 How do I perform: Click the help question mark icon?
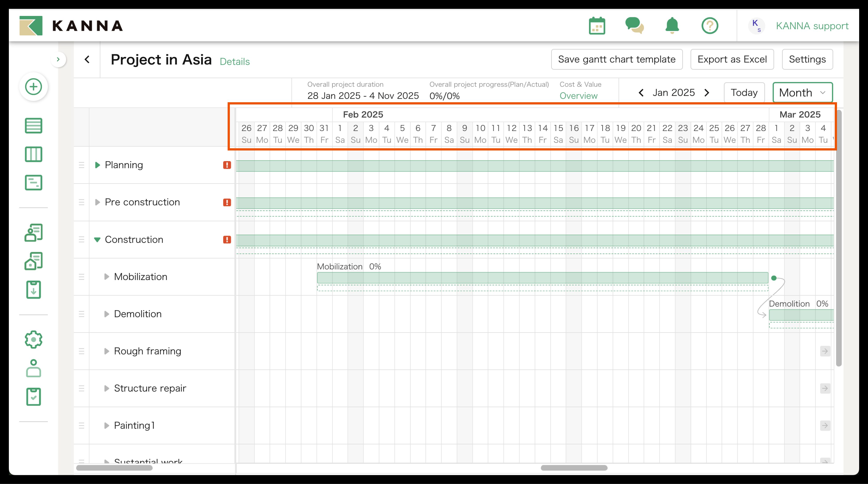(710, 26)
